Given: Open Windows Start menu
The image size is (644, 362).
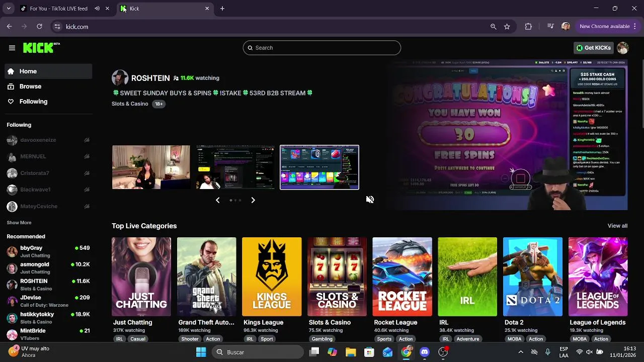Looking at the screenshot, I should pos(201,352).
